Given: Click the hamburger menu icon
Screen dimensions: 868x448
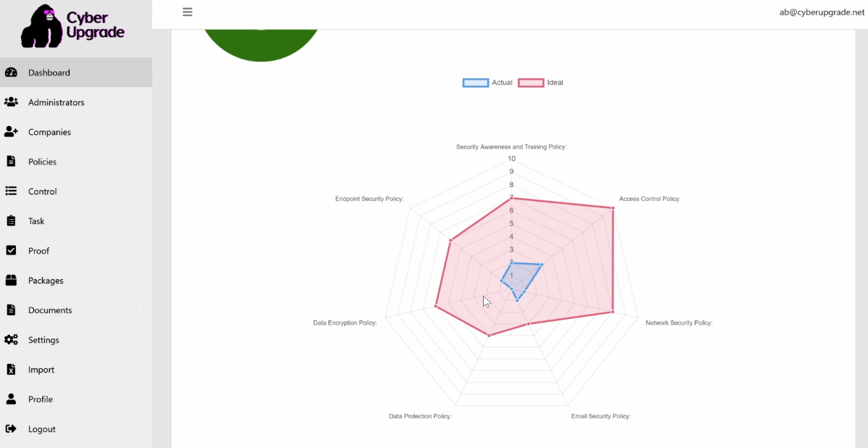Looking at the screenshot, I should [x=187, y=12].
